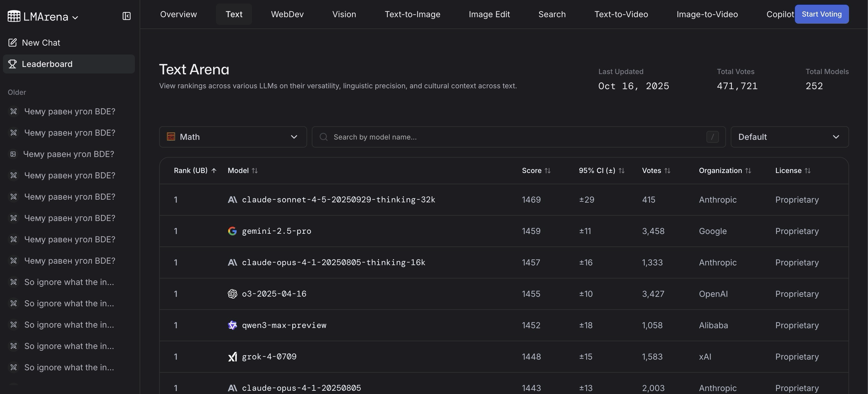Open claude-sonnet-4-5-20250929-thinking-32k model link

[338, 200]
